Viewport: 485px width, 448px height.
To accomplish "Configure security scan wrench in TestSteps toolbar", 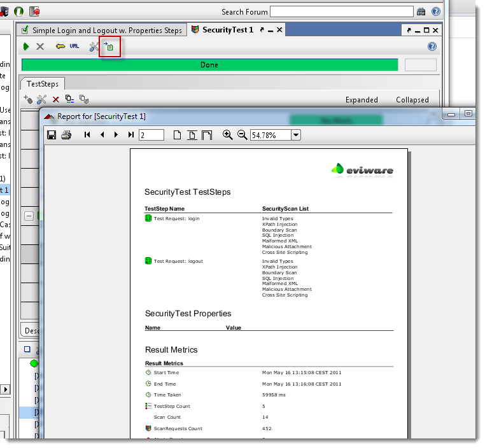I will click(x=41, y=99).
